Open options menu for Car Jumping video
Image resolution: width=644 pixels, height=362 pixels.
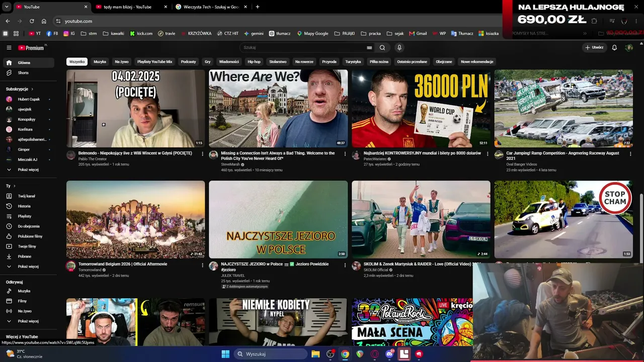pos(630,154)
